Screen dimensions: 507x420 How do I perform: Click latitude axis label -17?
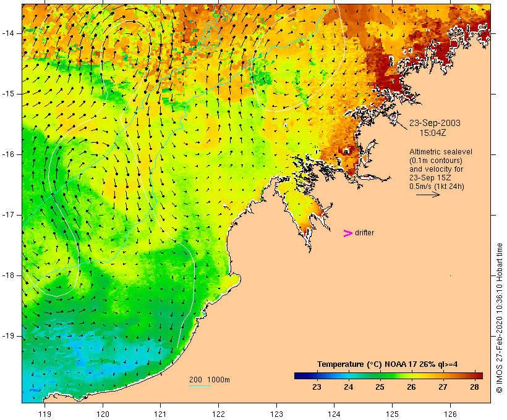coord(8,215)
